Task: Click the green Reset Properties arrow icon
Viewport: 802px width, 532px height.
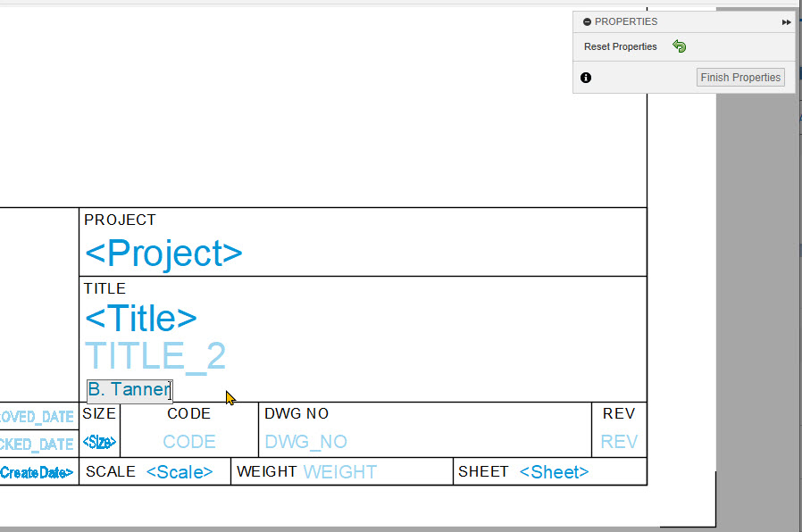Action: 680,46
